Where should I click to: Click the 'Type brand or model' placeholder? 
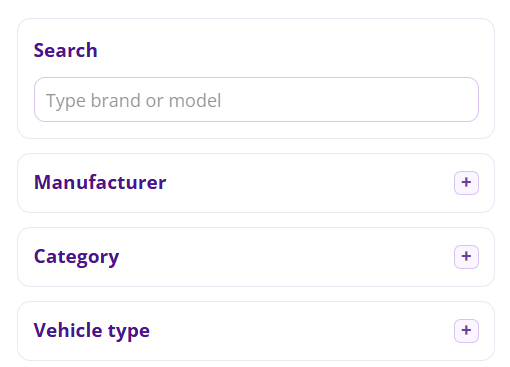tap(133, 101)
